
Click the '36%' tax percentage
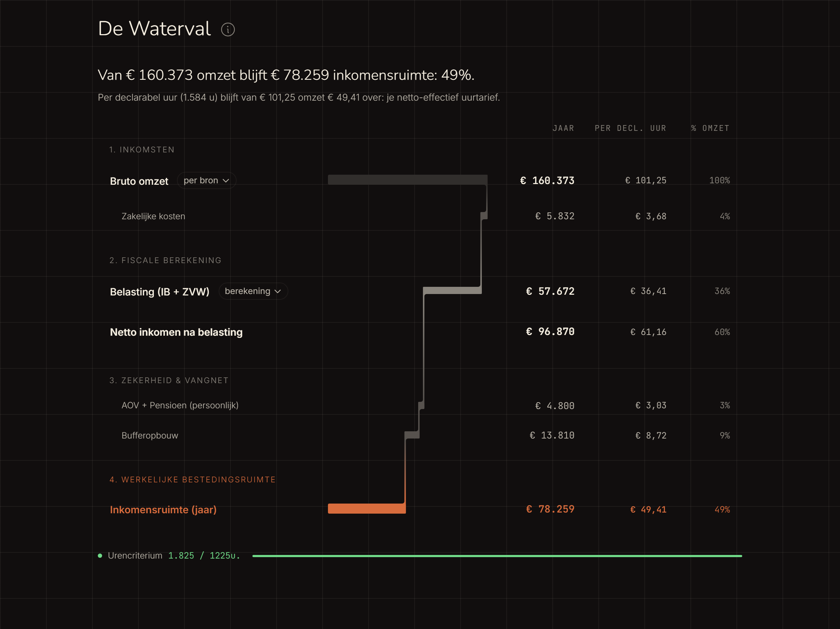722,291
